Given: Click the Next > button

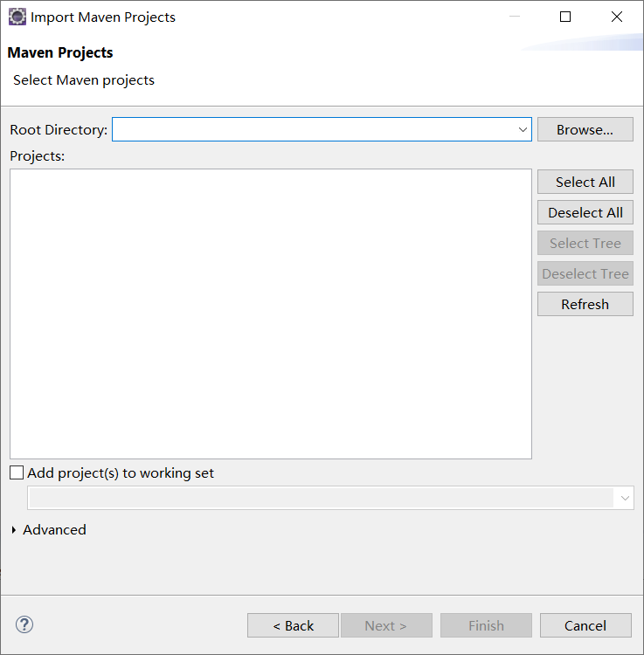Looking at the screenshot, I should point(386,625).
